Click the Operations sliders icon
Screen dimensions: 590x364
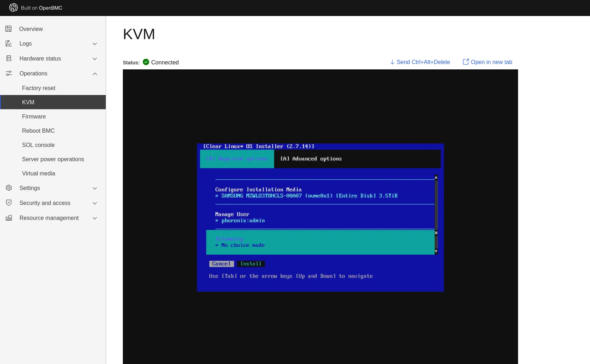pos(9,73)
